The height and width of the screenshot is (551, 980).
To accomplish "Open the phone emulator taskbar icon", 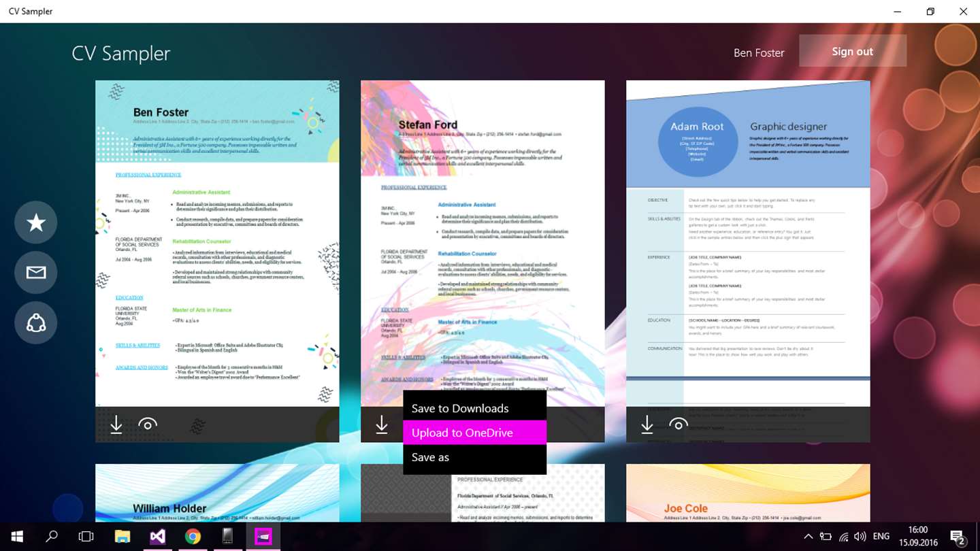I will [x=228, y=537].
